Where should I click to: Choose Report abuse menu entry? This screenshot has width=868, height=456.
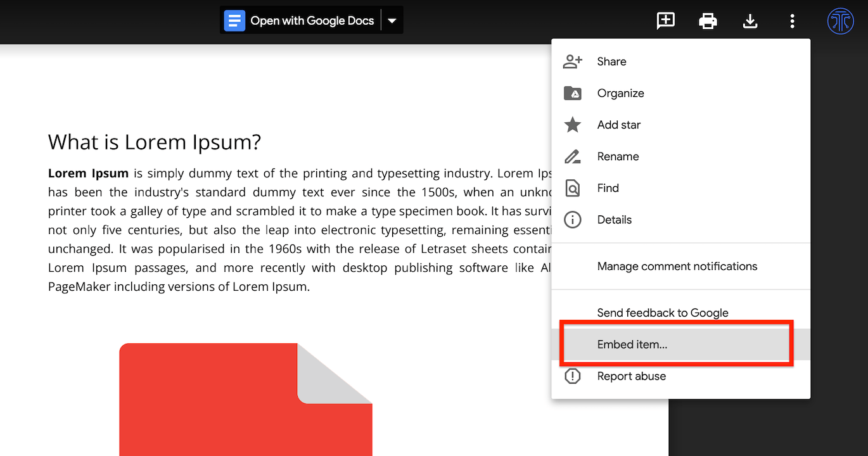coord(631,376)
